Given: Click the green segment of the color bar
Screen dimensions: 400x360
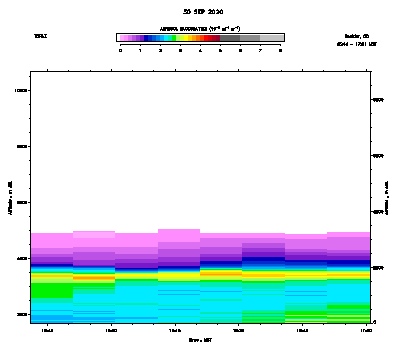Looking at the screenshot, I should [x=174, y=38].
